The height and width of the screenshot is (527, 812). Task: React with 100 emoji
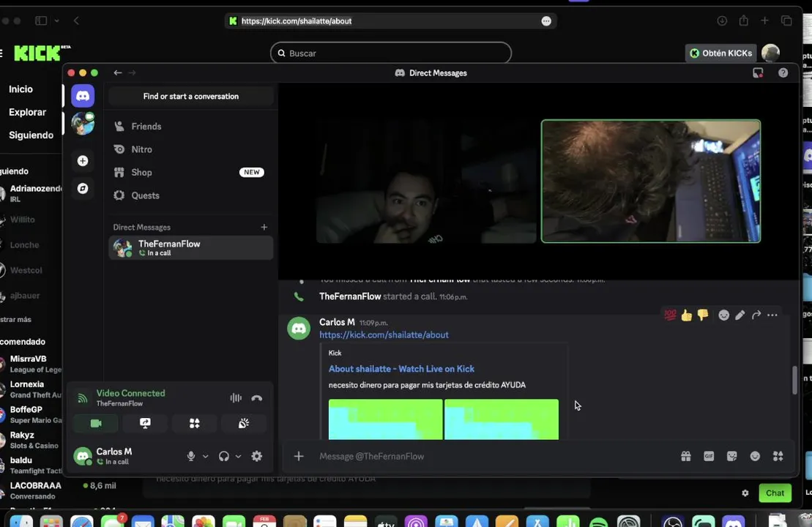(x=670, y=315)
